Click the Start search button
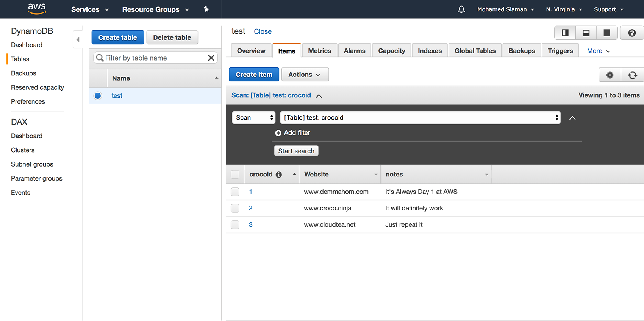This screenshot has width=644, height=321. coord(296,151)
